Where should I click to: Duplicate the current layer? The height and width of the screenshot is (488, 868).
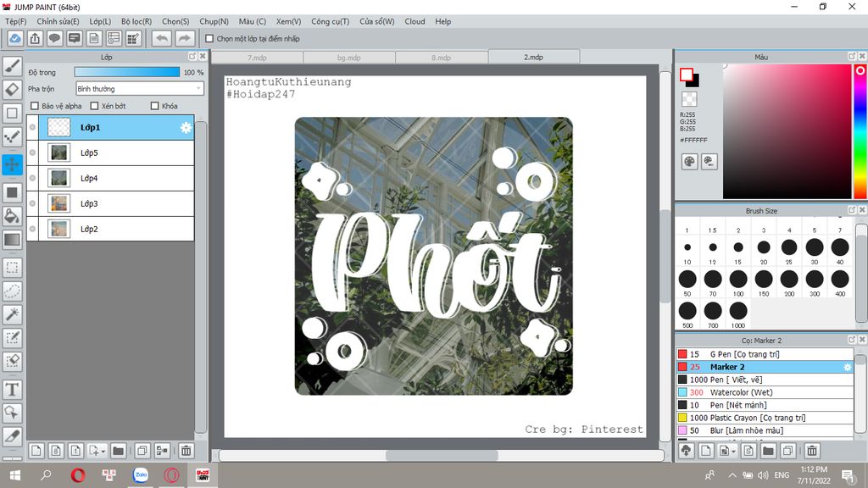tap(142, 451)
